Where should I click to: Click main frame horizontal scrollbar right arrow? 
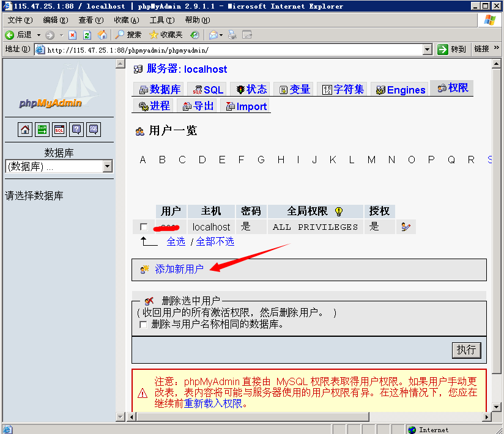pyautogui.click(x=487, y=417)
